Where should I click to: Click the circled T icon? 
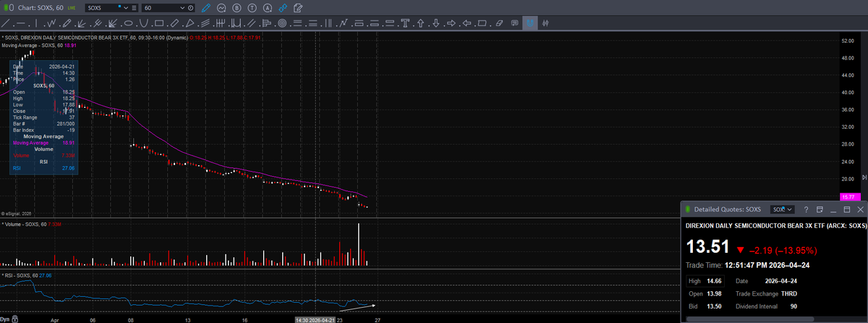pyautogui.click(x=252, y=7)
